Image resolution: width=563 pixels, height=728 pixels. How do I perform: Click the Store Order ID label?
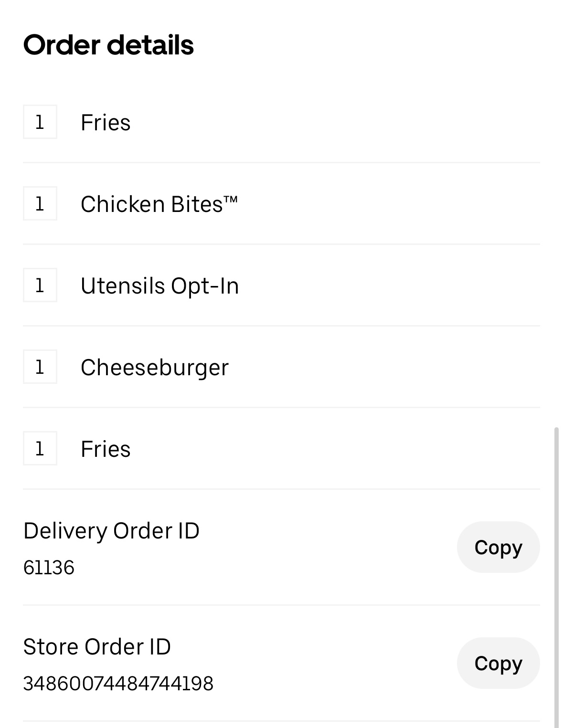97,647
